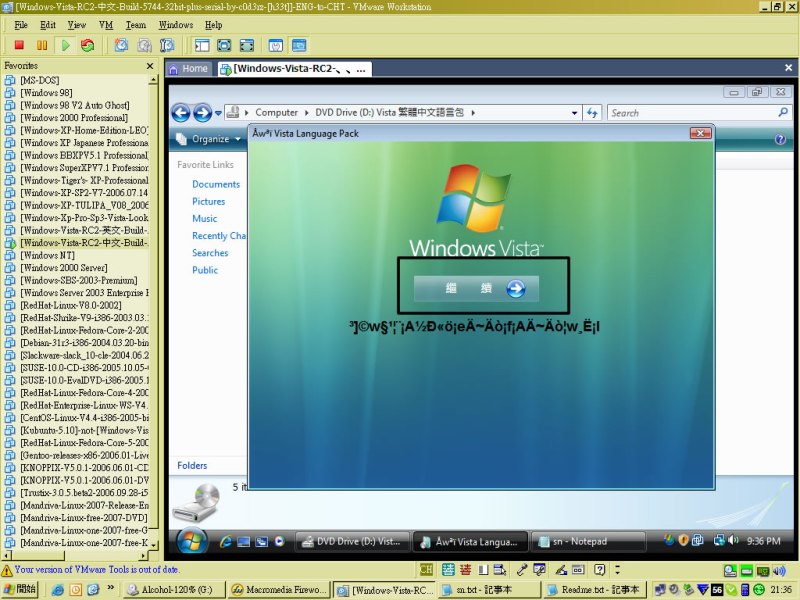Click the host Start button on the taskbar
Viewport: 800px width, 600px height.
pos(19,589)
